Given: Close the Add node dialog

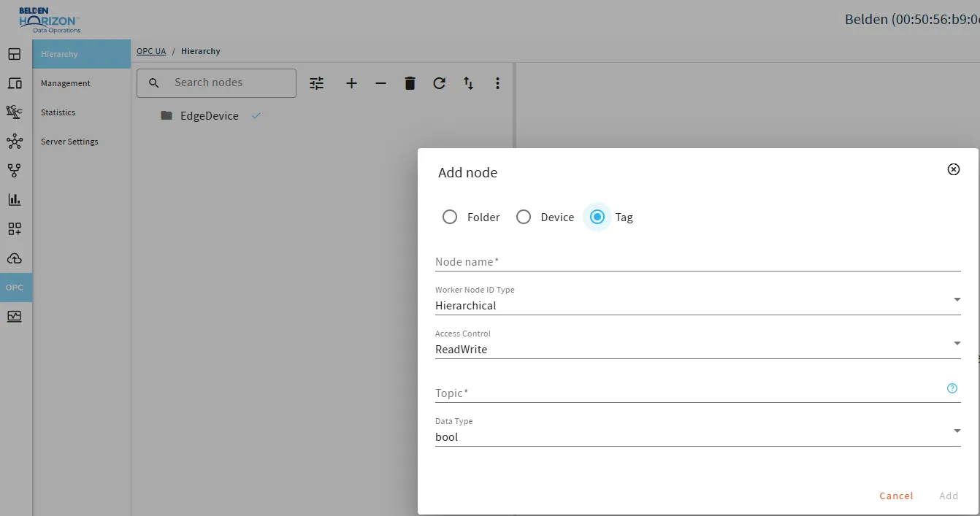Looking at the screenshot, I should 953,169.
